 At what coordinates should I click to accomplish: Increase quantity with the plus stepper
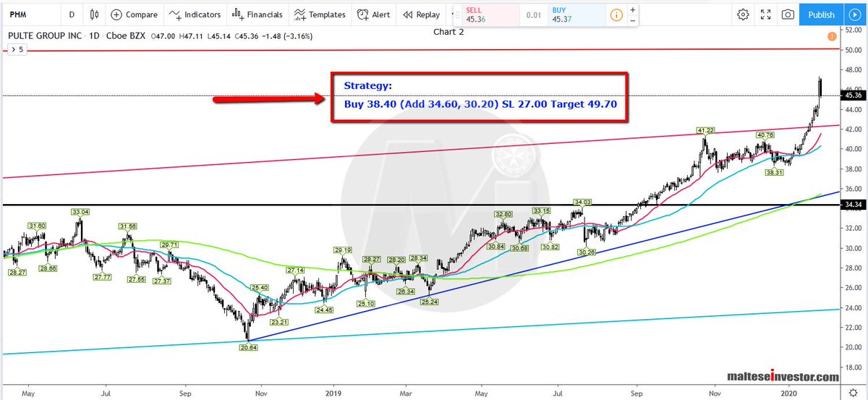coord(632,9)
